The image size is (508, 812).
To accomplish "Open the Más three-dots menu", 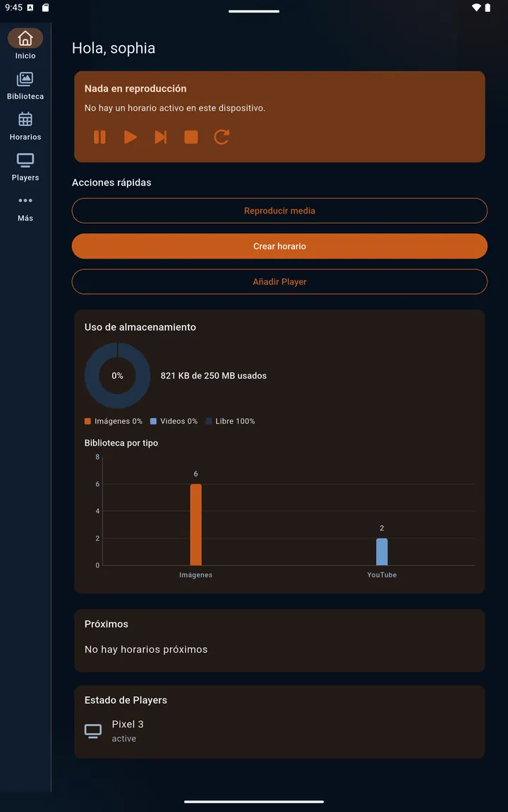I will click(x=25, y=200).
